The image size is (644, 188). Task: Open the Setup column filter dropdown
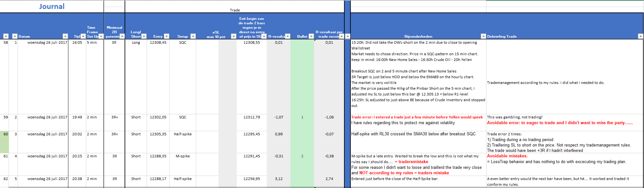pos(193,36)
